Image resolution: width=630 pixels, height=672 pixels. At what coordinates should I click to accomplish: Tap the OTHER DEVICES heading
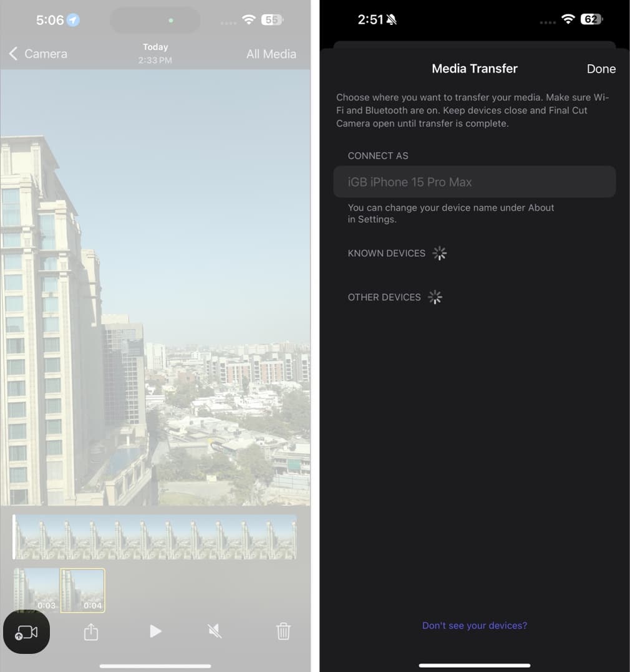pos(384,297)
